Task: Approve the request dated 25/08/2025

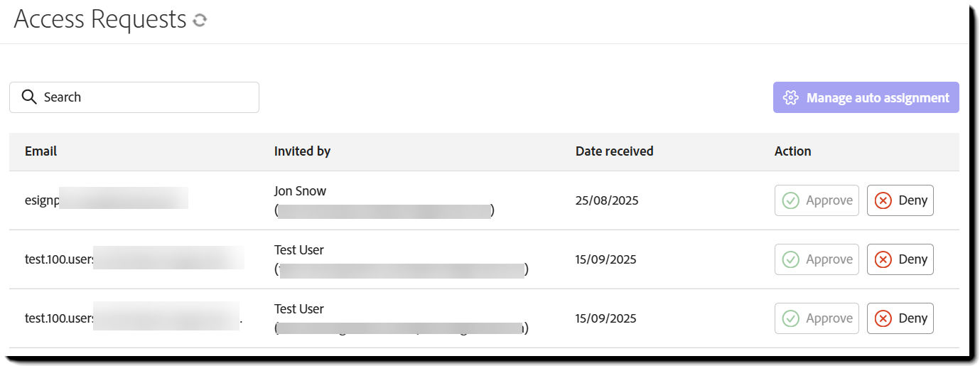Action: [817, 200]
